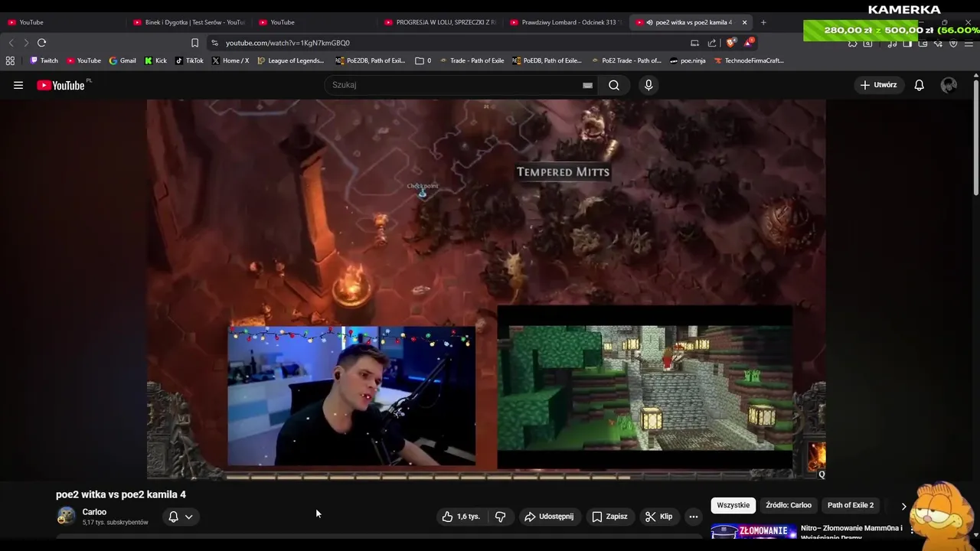Go back in browser history
Image resolution: width=980 pixels, height=551 pixels.
click(11, 43)
